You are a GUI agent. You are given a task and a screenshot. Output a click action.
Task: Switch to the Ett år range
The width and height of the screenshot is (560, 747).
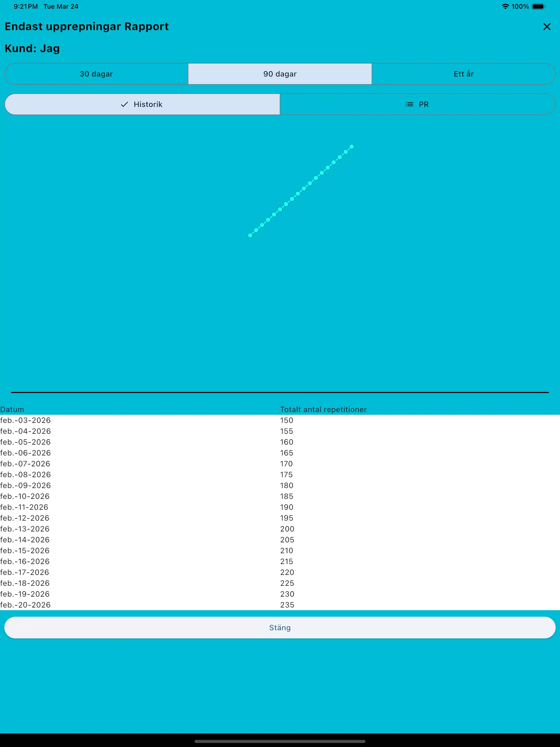463,74
